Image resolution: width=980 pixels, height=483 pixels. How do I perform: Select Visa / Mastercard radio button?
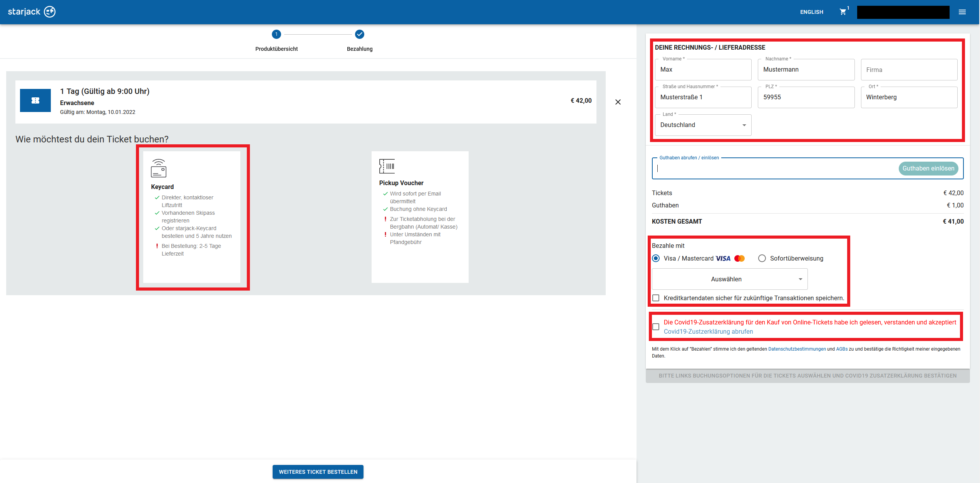(656, 259)
